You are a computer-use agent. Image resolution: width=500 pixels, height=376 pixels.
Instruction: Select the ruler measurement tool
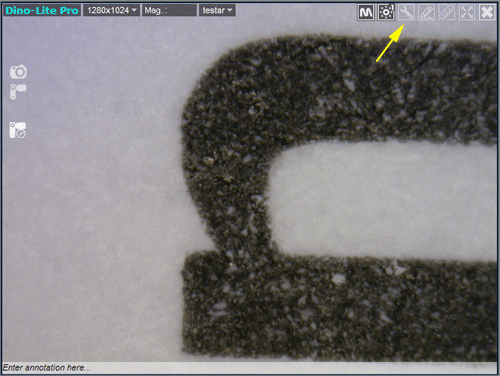pyautogui.click(x=447, y=12)
